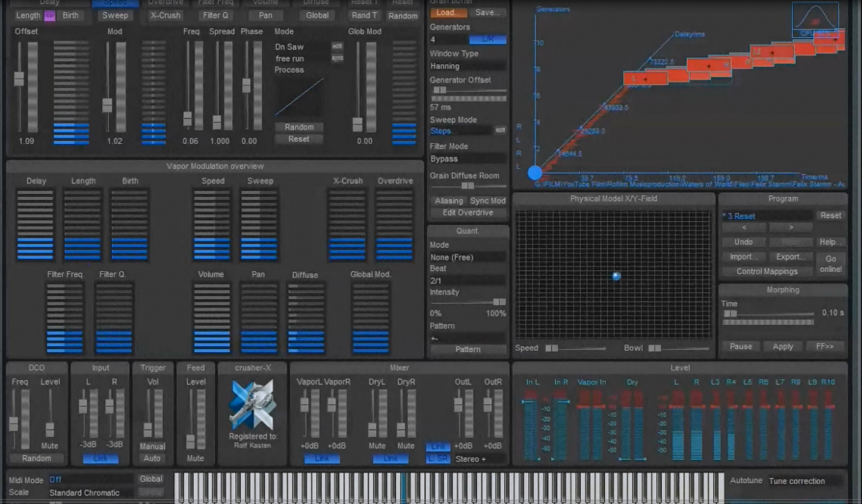The image size is (862, 504).
Task: Open the Program 3 Reset selector
Action: point(767,216)
